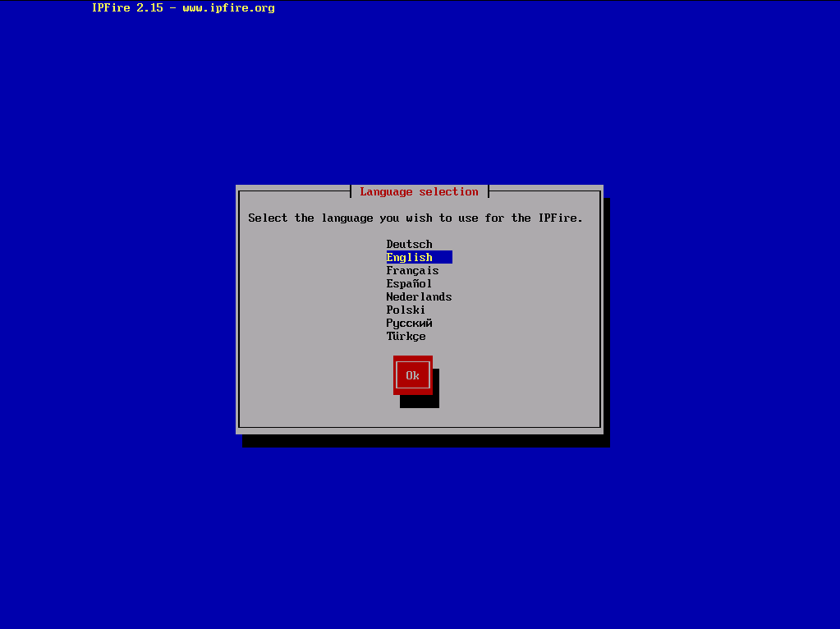Click the 'Select the language' instruction text
This screenshot has height=629, width=840.
[x=415, y=218]
